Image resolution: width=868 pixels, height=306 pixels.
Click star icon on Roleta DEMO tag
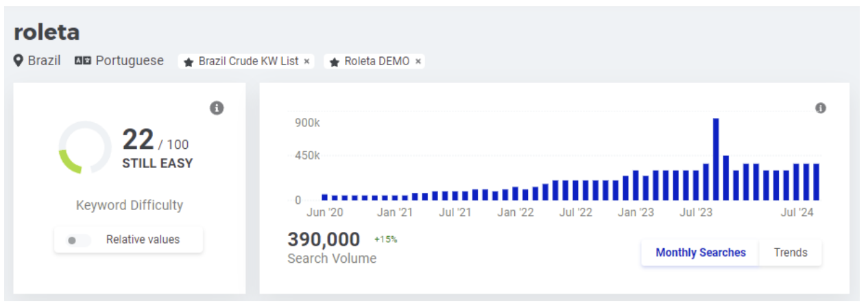(x=335, y=62)
